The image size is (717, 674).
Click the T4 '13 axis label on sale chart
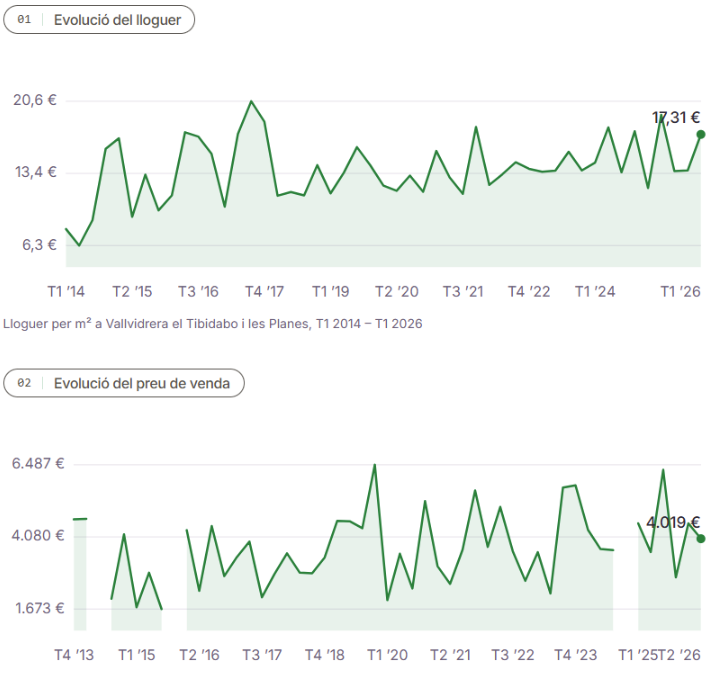[x=74, y=655]
